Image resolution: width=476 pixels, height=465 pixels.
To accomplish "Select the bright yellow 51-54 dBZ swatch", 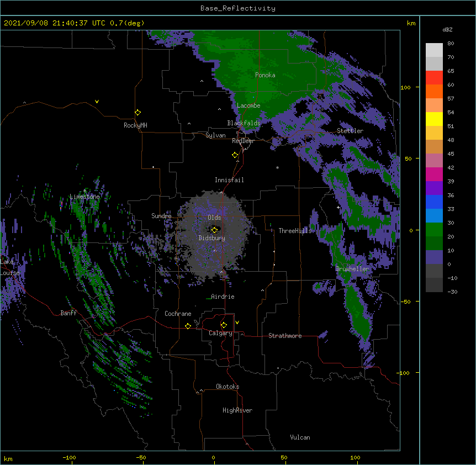I will click(x=434, y=119).
